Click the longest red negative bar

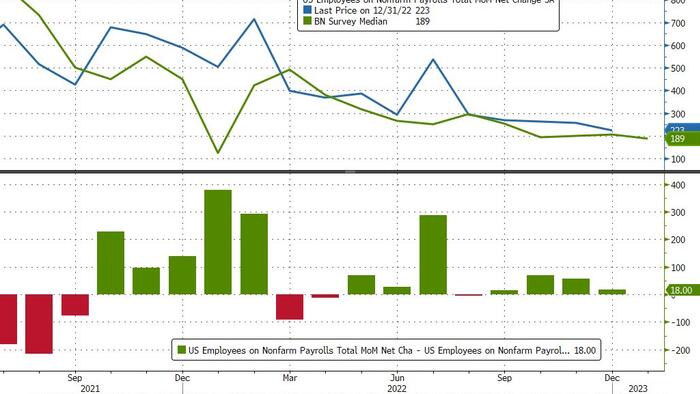click(39, 324)
